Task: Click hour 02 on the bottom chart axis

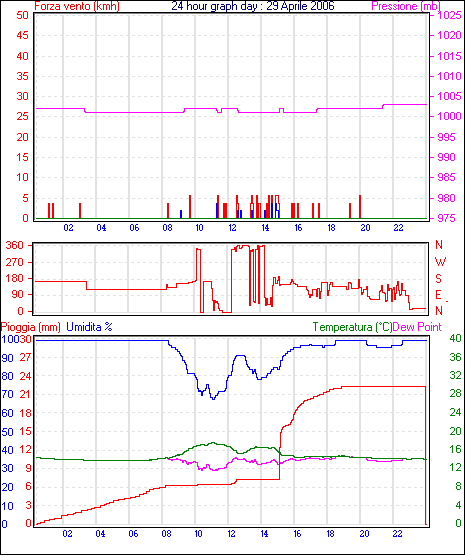Action: tap(67, 534)
